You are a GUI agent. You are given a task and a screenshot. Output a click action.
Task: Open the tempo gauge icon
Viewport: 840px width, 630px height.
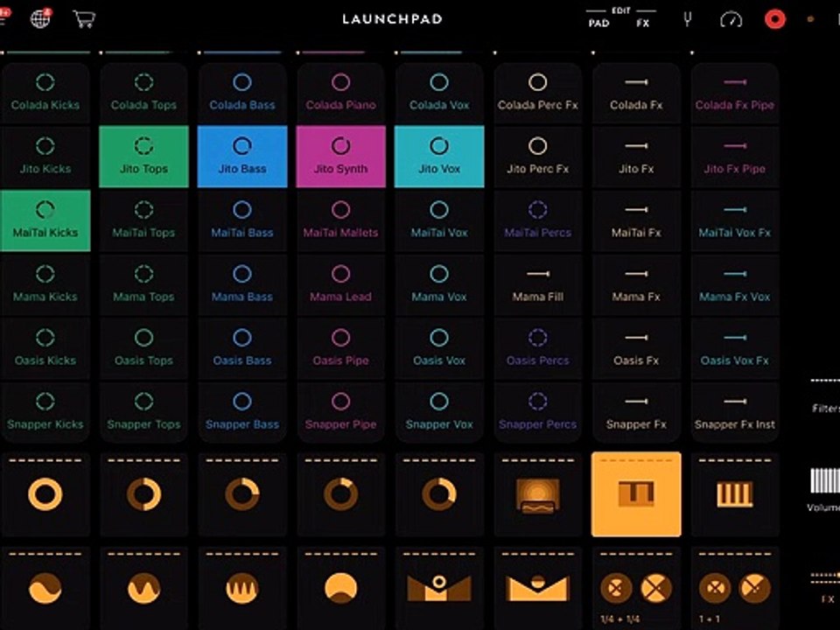click(x=731, y=20)
